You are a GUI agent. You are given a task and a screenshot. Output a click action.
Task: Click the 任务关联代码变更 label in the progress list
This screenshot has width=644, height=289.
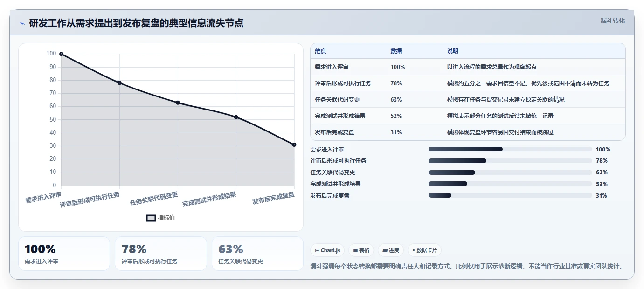332,172
